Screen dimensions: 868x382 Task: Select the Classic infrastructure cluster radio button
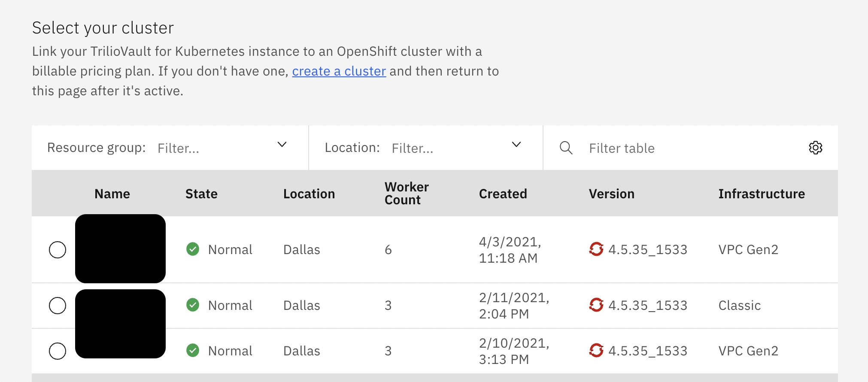click(x=58, y=305)
